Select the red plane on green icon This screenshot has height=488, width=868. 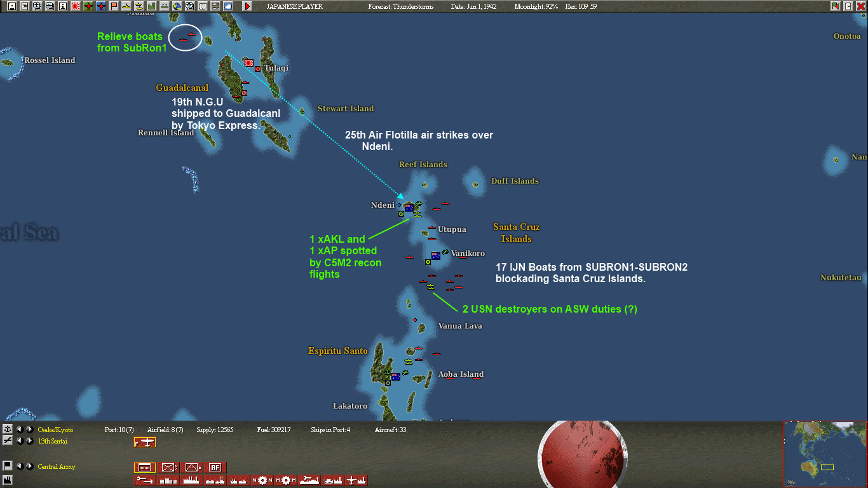(88, 6)
